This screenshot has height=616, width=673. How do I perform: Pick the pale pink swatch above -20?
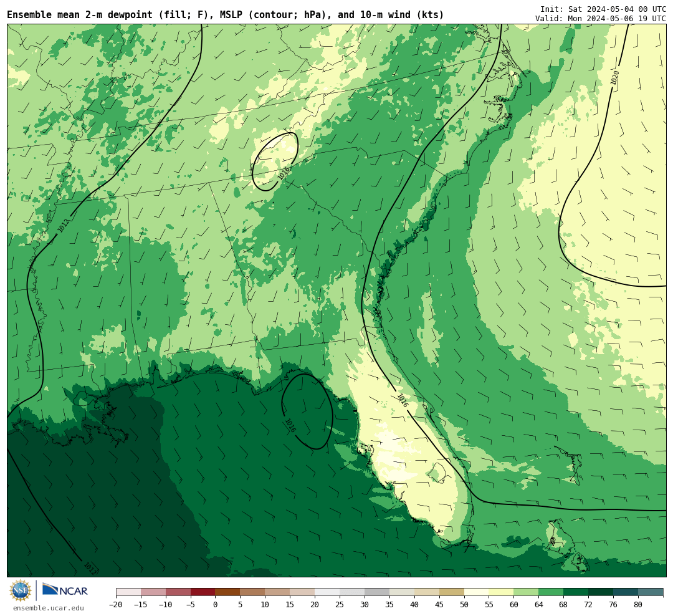coord(128,592)
